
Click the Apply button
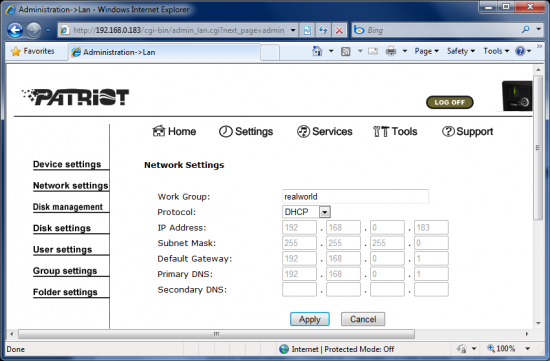coord(310,319)
